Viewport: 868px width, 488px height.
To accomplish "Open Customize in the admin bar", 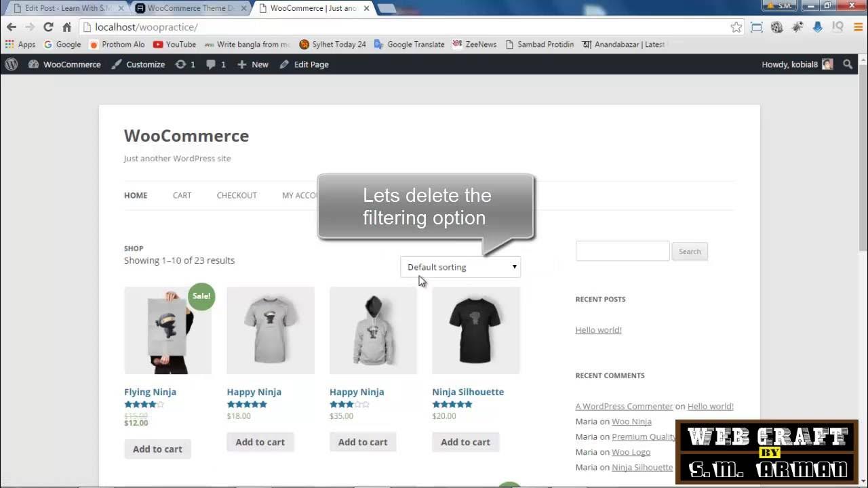I will [x=138, y=64].
